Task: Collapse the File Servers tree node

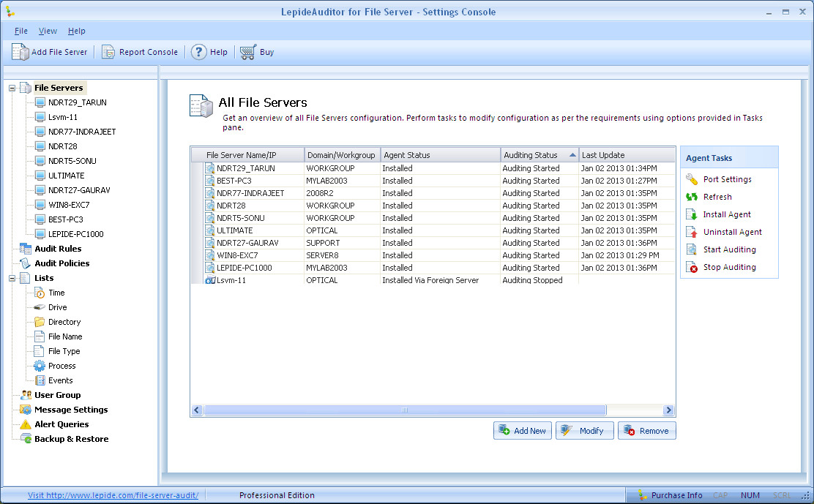Action: pyautogui.click(x=12, y=89)
